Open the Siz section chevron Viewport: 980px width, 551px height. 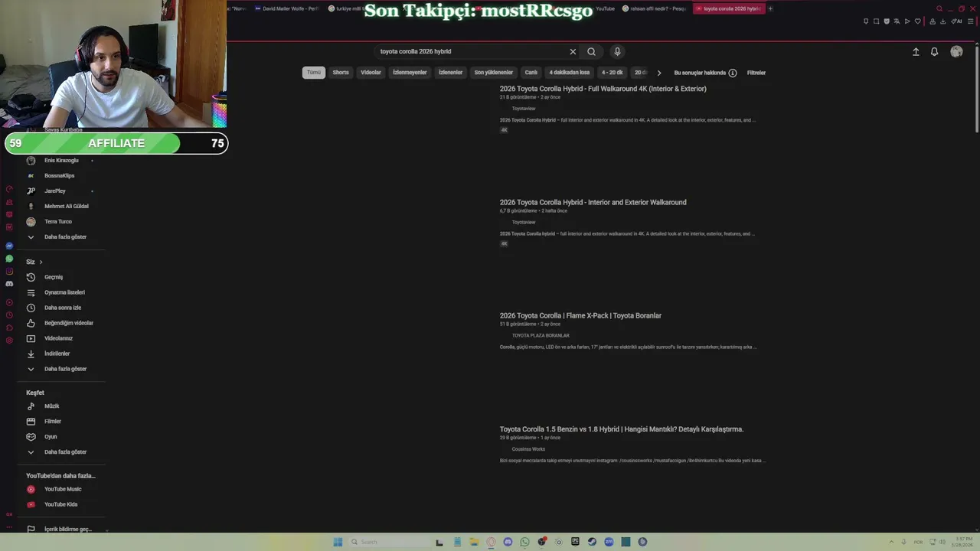tap(41, 262)
